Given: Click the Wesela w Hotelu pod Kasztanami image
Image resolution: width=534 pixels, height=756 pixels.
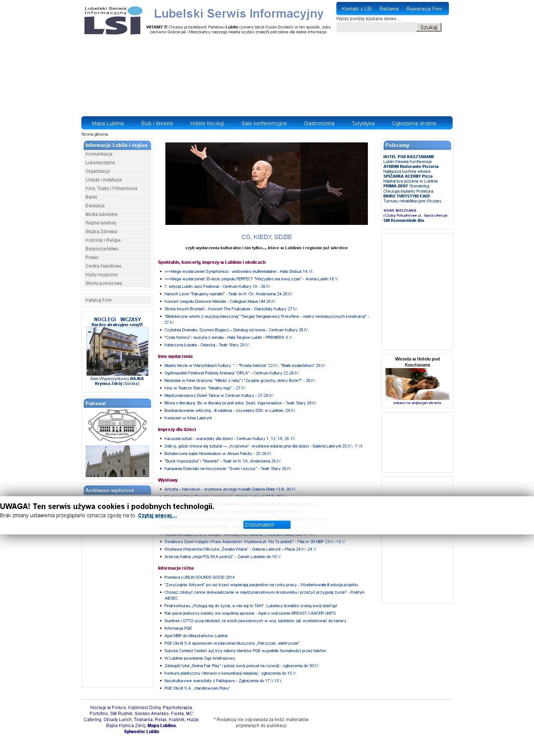Looking at the screenshot, I should 417,384.
